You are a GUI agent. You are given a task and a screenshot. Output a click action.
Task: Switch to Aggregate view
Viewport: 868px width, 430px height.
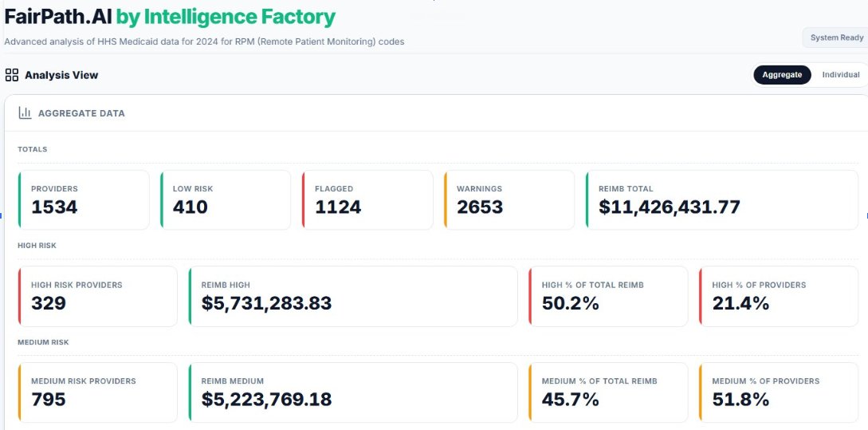click(x=782, y=75)
